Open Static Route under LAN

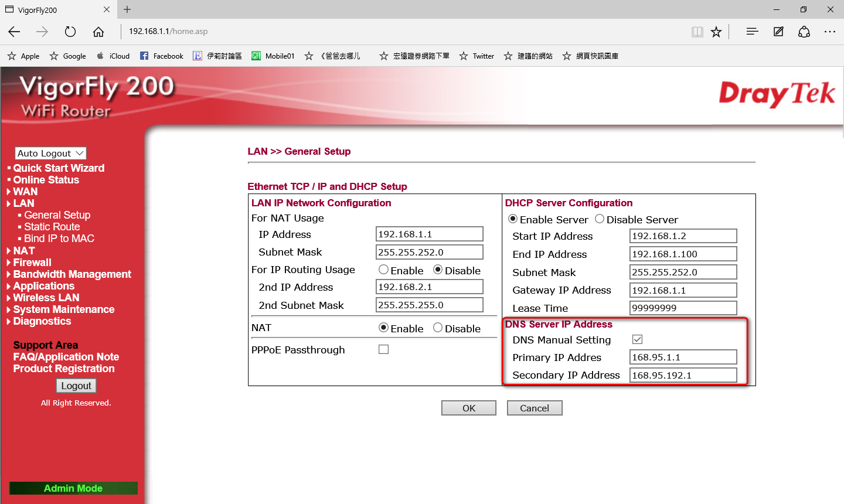[x=52, y=227]
